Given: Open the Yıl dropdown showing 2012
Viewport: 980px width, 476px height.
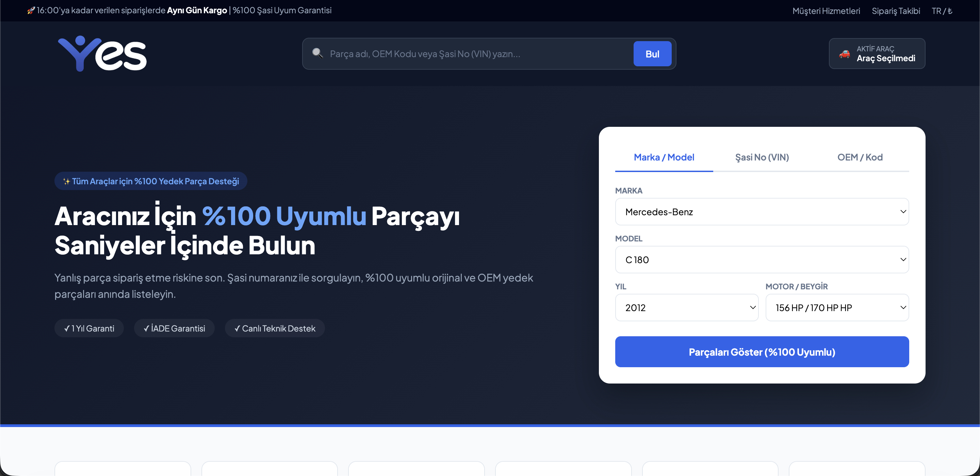Looking at the screenshot, I should tap(687, 308).
